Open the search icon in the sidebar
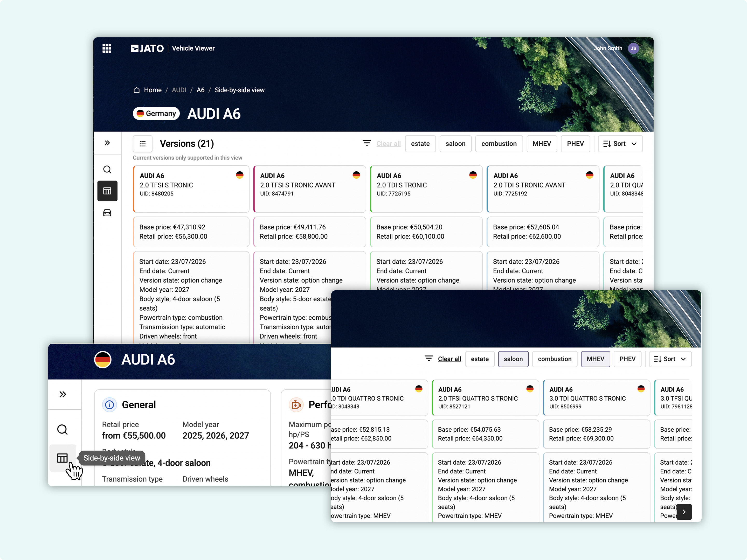The height and width of the screenshot is (560, 747). 107,170
